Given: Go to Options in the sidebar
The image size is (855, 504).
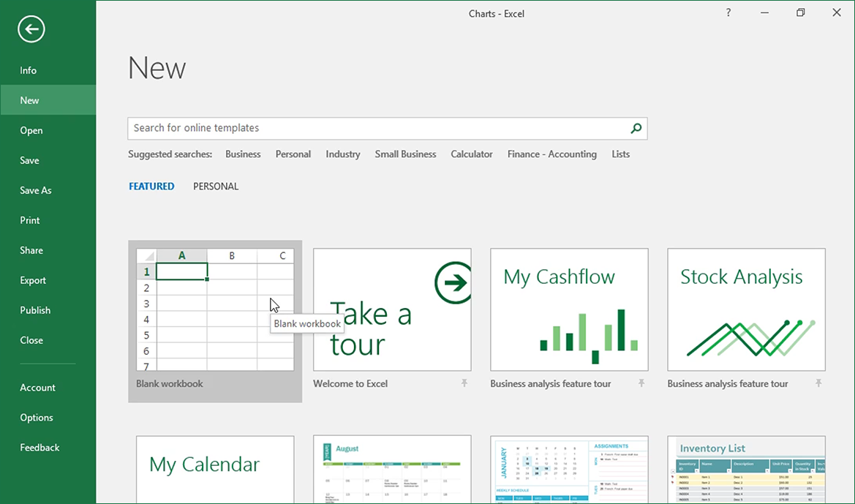Looking at the screenshot, I should click(37, 418).
